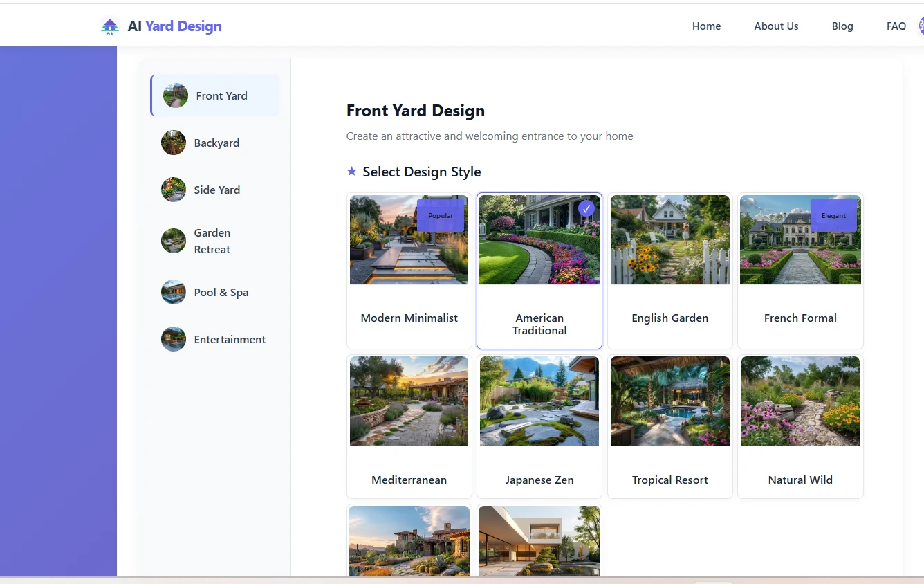Click the Side Yard round thumbnail icon
Screen dimensions: 924x584
(x=174, y=190)
